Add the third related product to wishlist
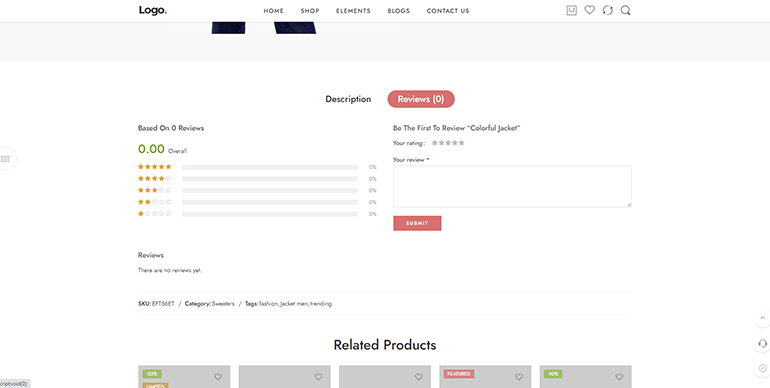This screenshot has height=388, width=770. tap(418, 377)
